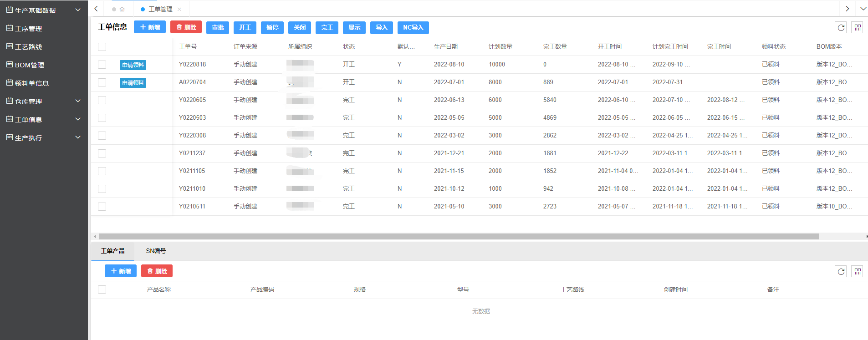This screenshot has height=340, width=868.
Task: Toggle the select-all checkbox in the 工单信息 header
Action: [102, 47]
